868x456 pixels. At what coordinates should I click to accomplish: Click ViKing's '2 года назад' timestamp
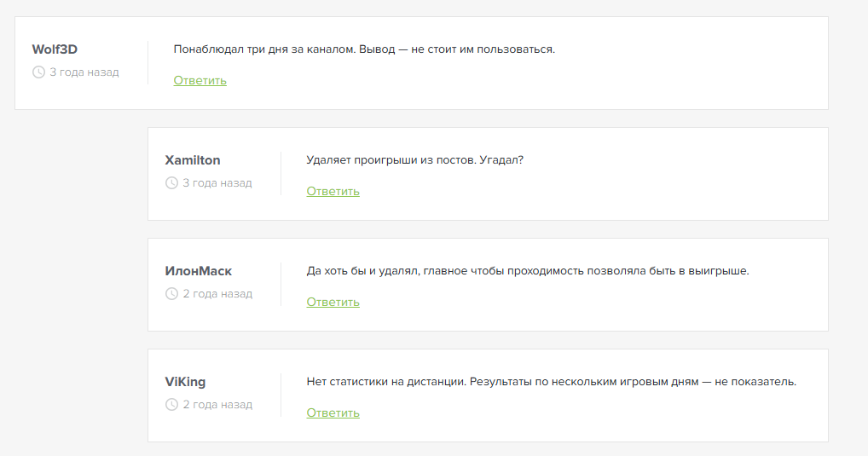coord(217,405)
